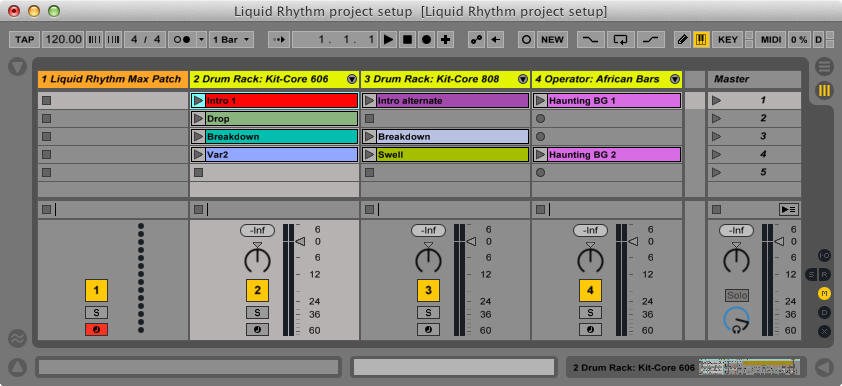Open the metronome settings dropdown arrow

[201, 40]
